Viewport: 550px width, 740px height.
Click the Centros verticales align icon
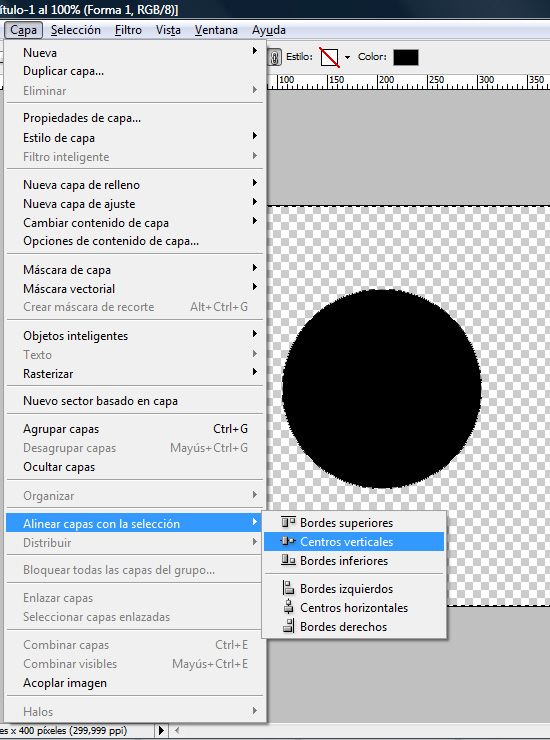(x=288, y=541)
